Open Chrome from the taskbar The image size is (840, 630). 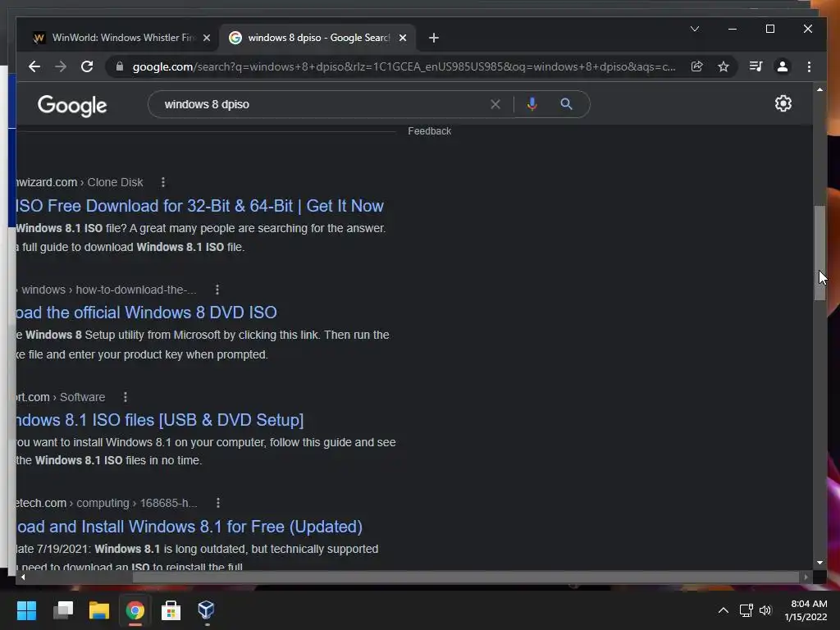[x=135, y=610]
